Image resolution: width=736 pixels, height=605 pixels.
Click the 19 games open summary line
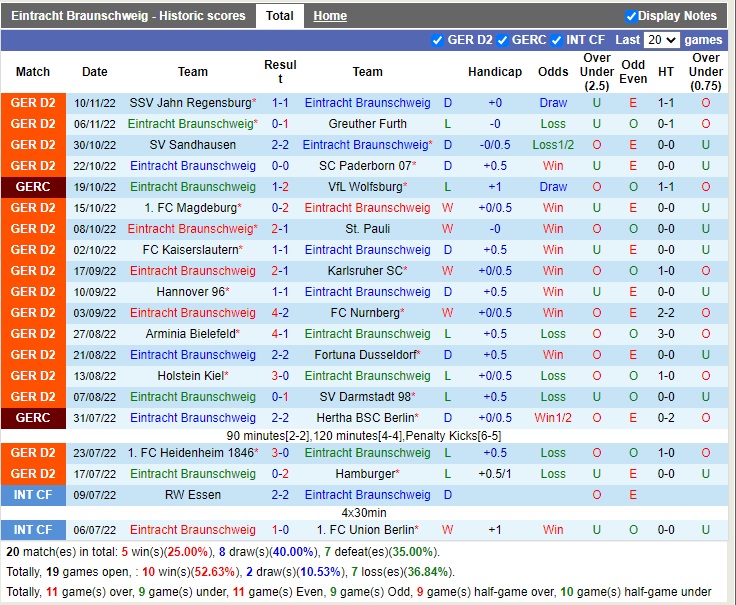[230, 572]
